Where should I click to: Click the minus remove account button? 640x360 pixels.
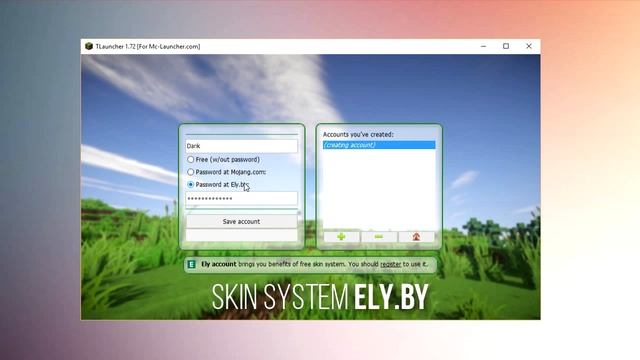pyautogui.click(x=379, y=237)
